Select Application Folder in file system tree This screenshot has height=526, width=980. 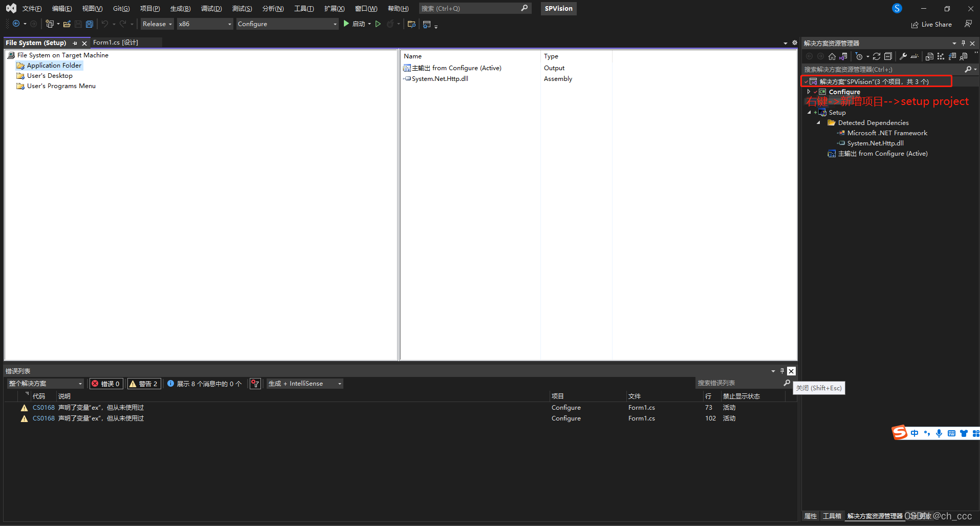[x=49, y=66]
